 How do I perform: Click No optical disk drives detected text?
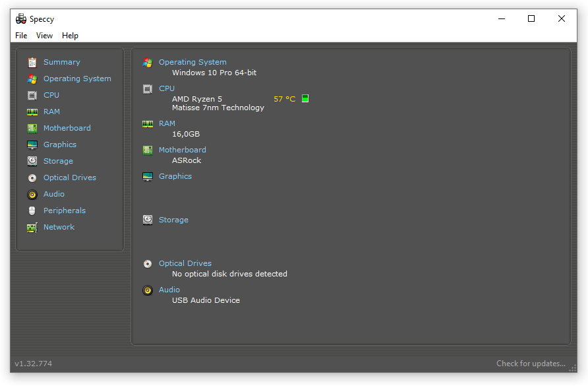point(229,274)
